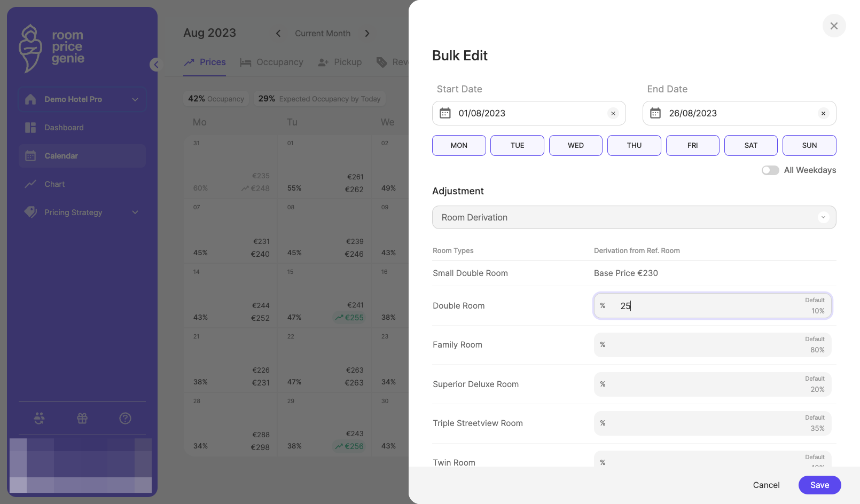Screen dimensions: 860x504
Task: Switch to the Prices tab
Action: coord(205,62)
